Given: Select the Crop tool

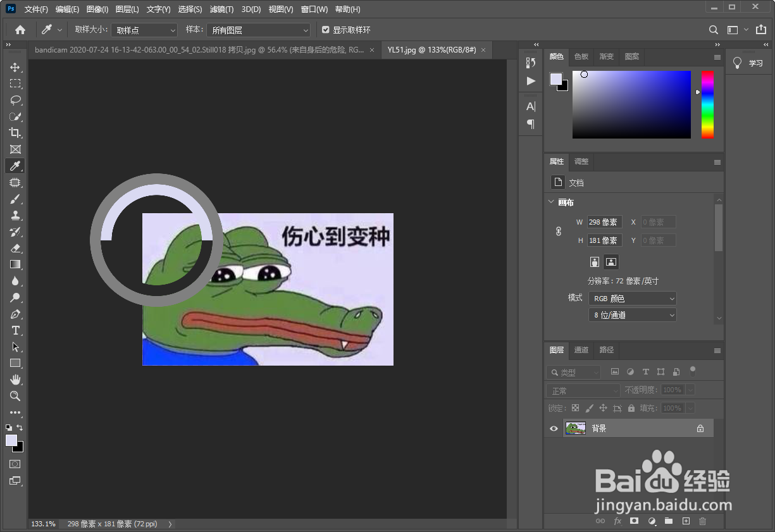Looking at the screenshot, I should 15,133.
